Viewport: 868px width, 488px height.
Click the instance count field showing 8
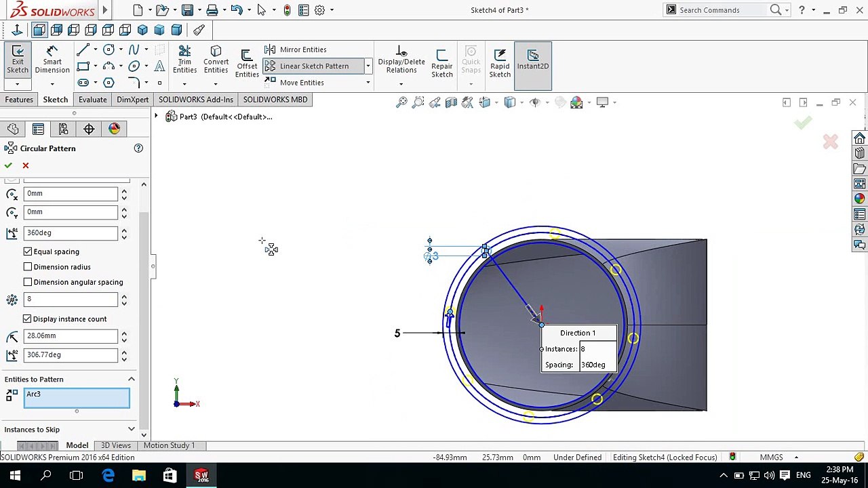[x=71, y=299]
